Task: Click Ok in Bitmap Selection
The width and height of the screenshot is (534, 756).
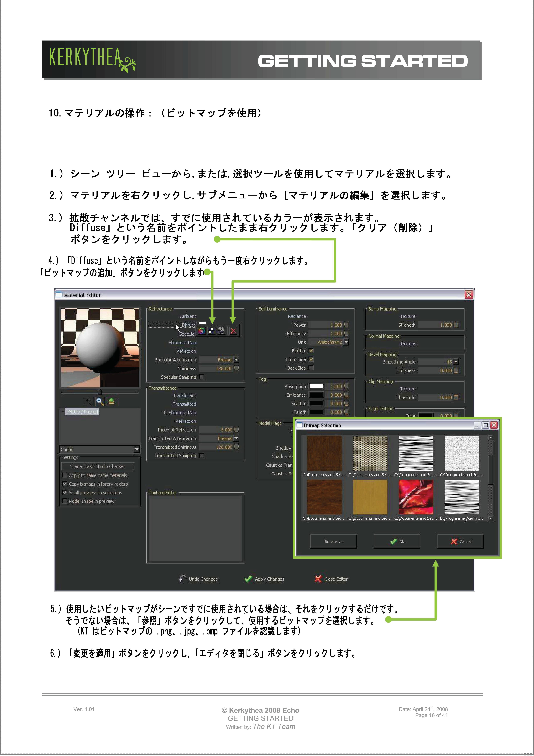Action: (x=397, y=541)
